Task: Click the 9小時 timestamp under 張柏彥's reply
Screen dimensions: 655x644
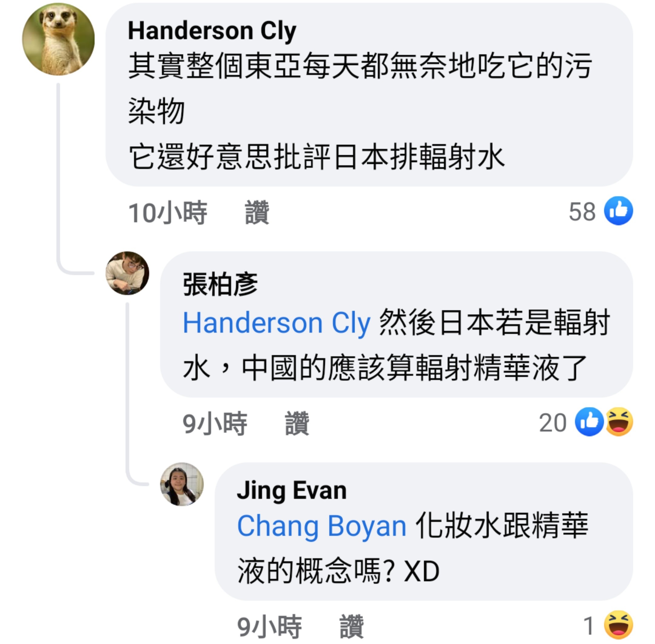Action: pos(215,424)
